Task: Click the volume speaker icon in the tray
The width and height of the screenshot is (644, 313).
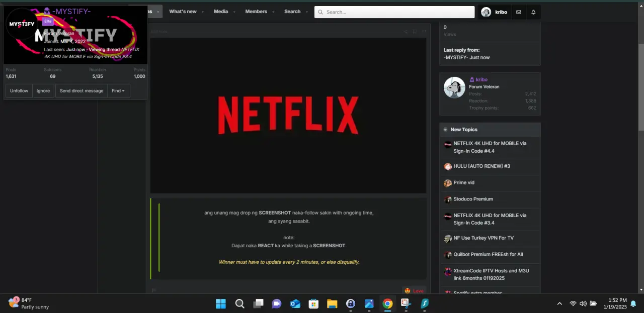Action: coord(583,303)
